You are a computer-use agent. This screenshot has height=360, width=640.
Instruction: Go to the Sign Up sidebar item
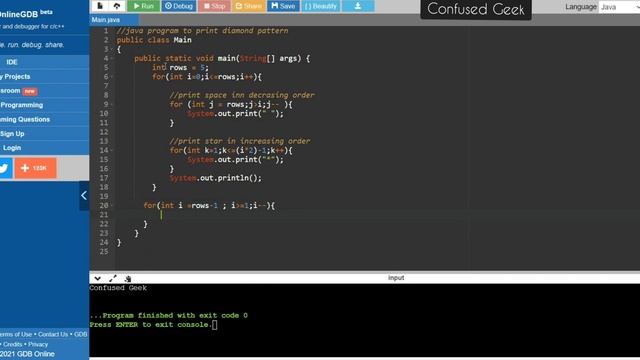point(44,133)
